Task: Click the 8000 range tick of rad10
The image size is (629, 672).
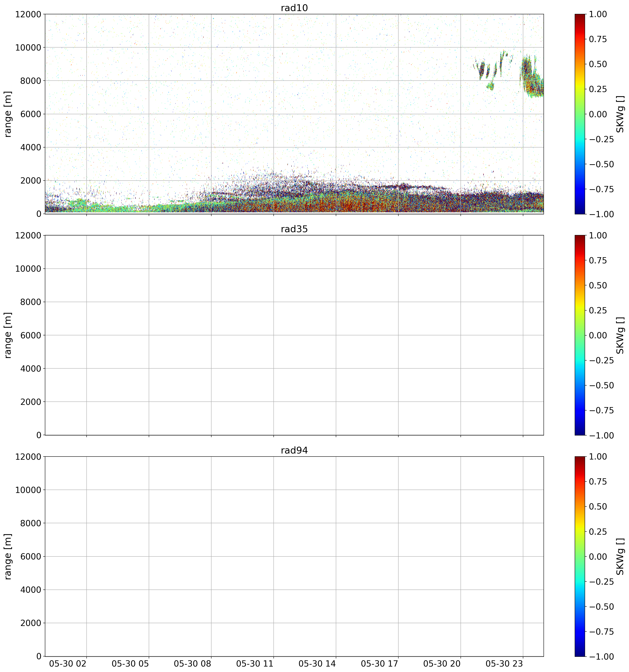Action: (x=31, y=81)
